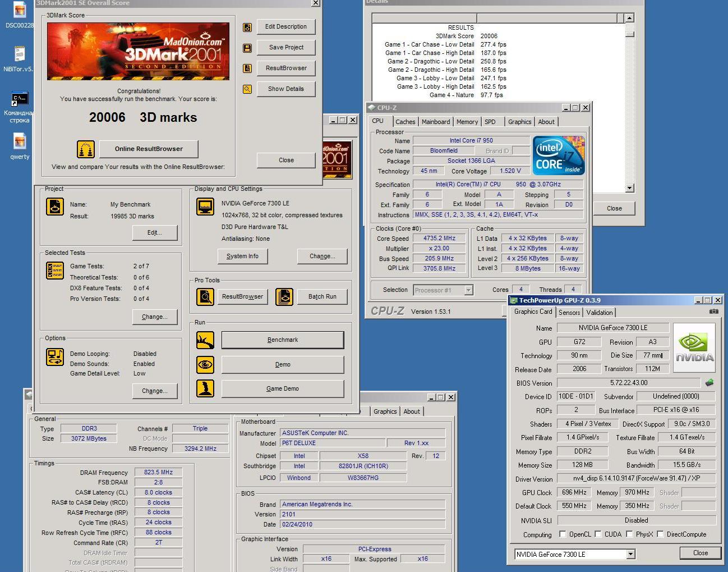Switch to CPU-Z Caches tab

tap(406, 122)
